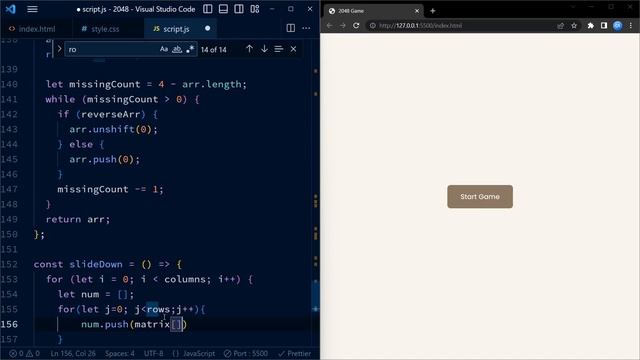Go forward in the browser
Viewport: 640px width, 360px height.
pos(343,25)
